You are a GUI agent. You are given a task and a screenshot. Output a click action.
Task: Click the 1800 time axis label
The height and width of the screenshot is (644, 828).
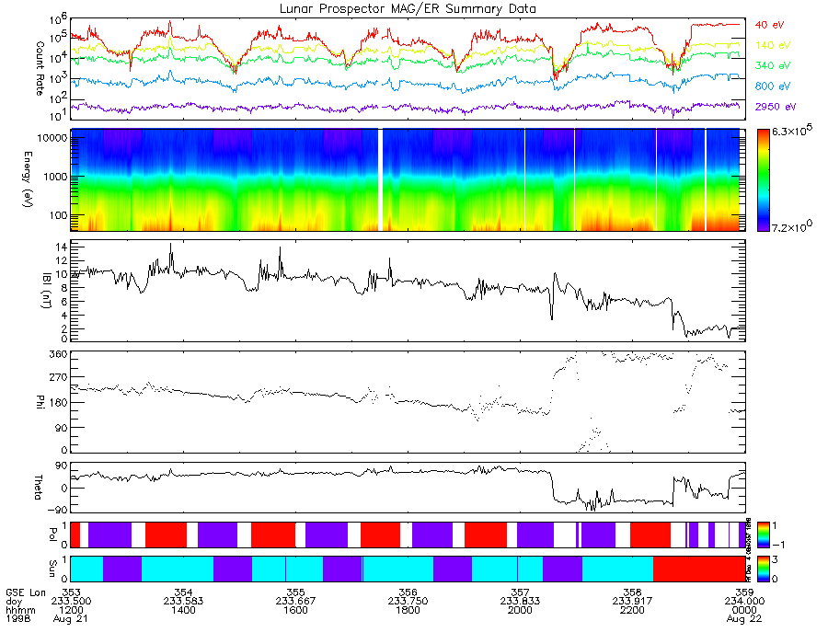[408, 610]
